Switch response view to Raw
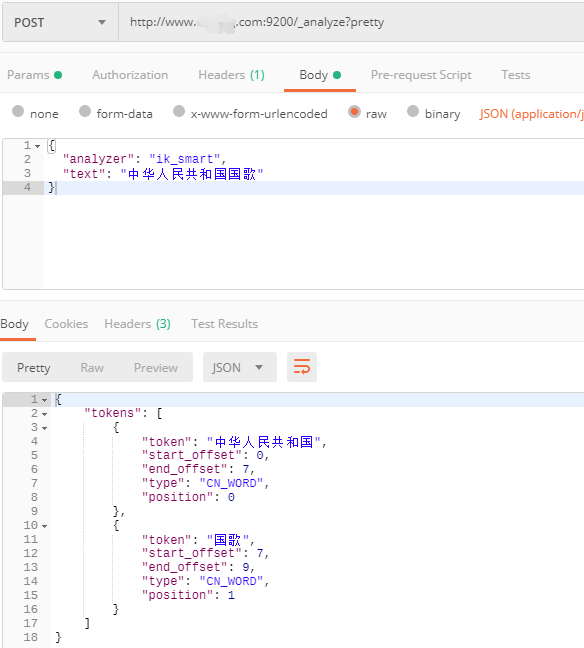The width and height of the screenshot is (584, 648). (92, 367)
